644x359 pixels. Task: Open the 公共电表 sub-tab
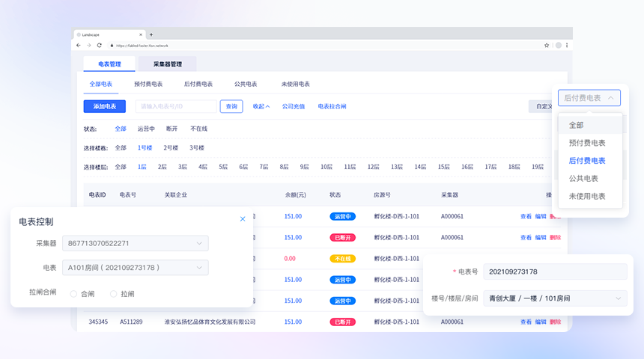pyautogui.click(x=246, y=85)
